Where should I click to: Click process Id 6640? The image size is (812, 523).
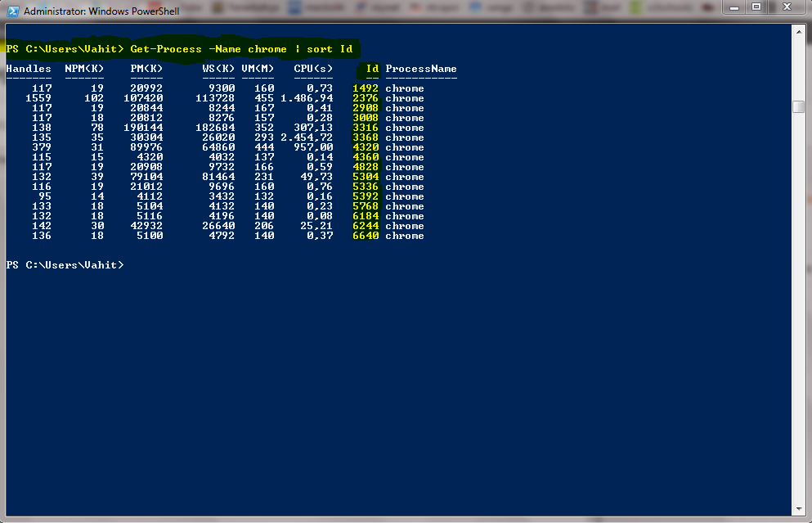[x=366, y=237]
